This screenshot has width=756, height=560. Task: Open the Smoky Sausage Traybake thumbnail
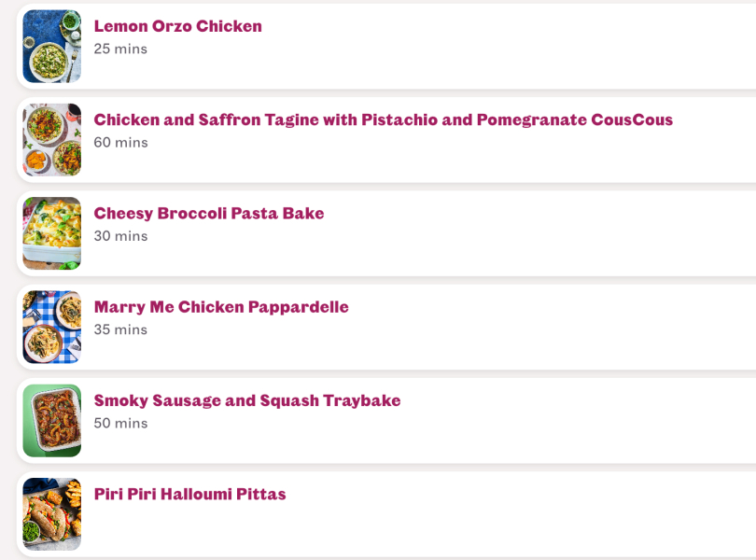tap(51, 420)
